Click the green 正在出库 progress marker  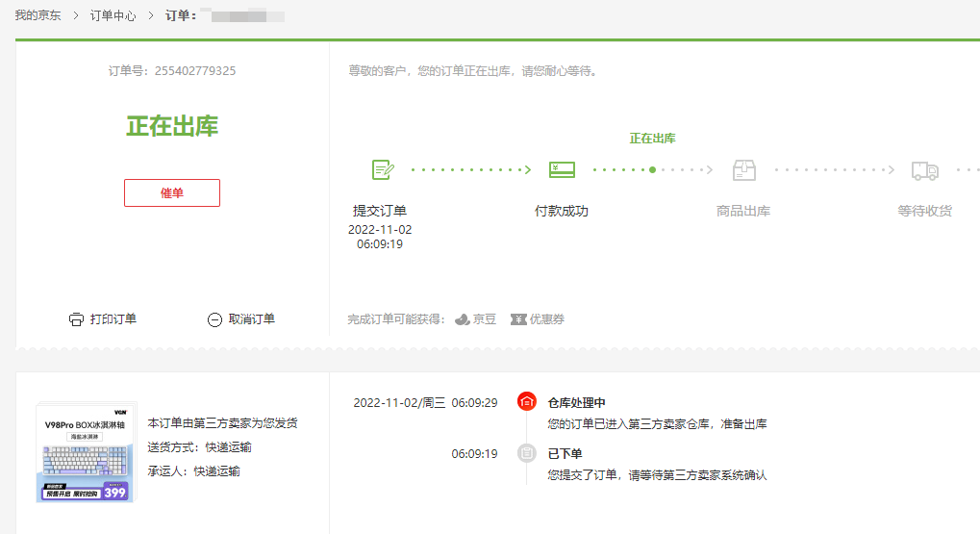click(652, 169)
